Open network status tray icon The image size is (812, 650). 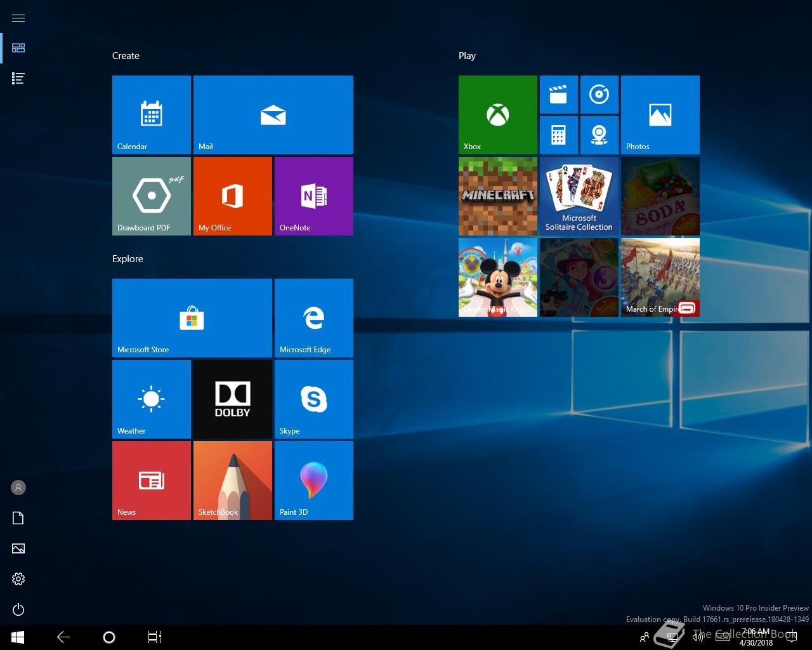coord(672,637)
